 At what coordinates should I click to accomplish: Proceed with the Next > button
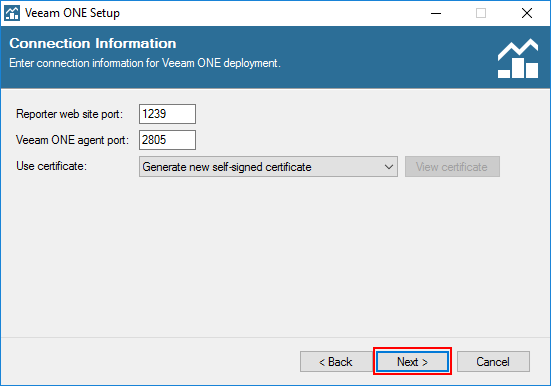[x=412, y=361]
